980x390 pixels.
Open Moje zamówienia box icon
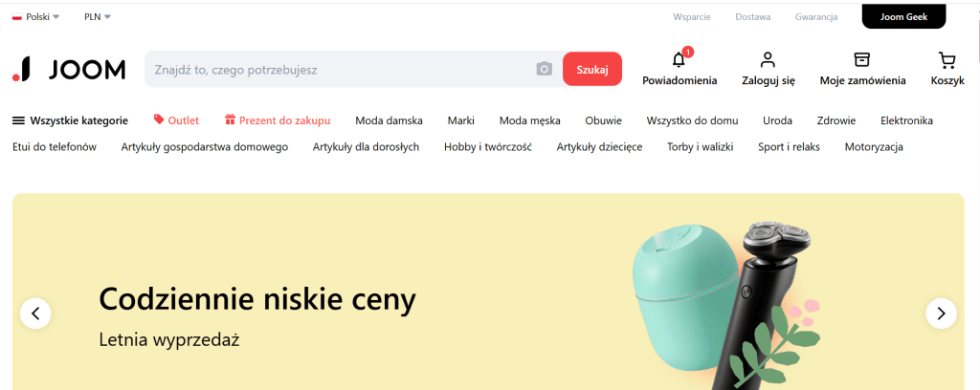click(x=862, y=60)
